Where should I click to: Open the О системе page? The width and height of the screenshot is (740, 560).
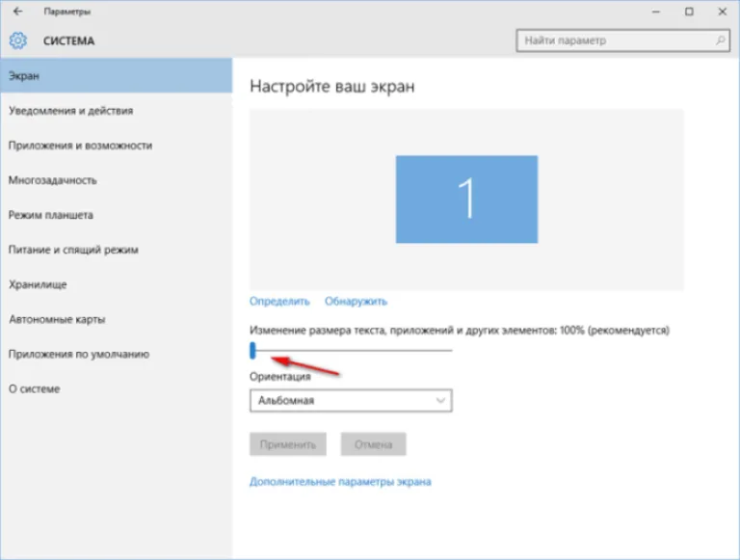click(116, 388)
